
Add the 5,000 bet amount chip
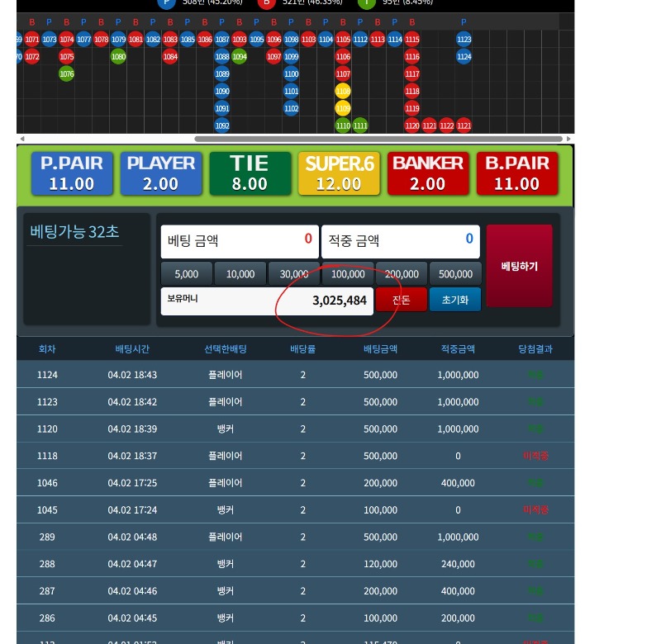coord(187,274)
